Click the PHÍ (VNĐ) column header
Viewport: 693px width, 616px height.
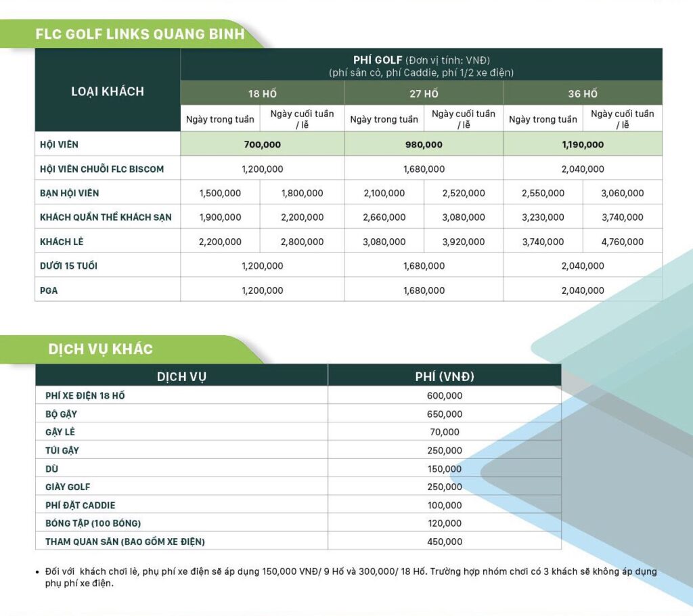coord(445,376)
